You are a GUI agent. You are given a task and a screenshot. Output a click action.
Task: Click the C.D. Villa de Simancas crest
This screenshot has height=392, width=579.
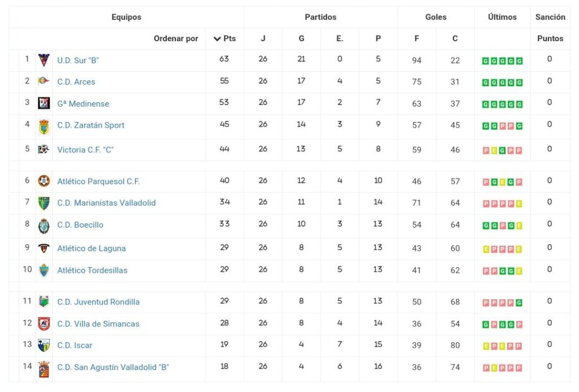point(44,324)
